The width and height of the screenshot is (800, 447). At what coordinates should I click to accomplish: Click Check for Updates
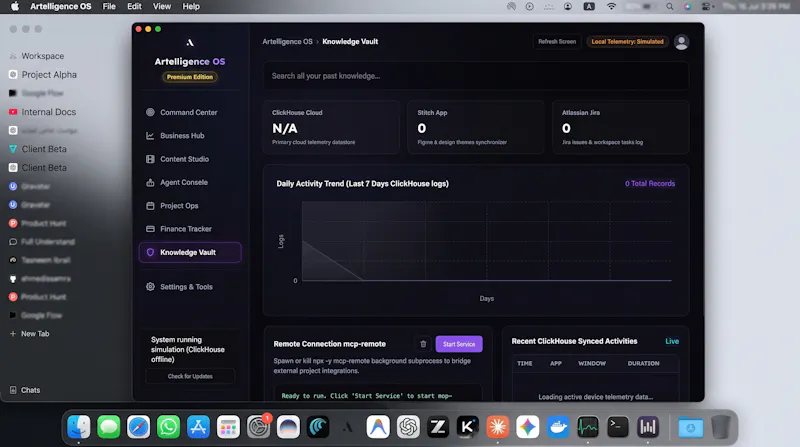190,377
